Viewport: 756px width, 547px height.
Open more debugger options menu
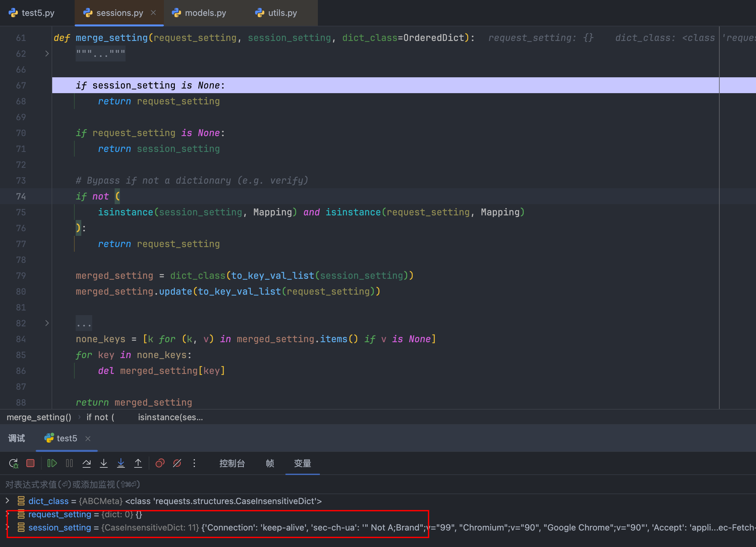click(x=194, y=463)
